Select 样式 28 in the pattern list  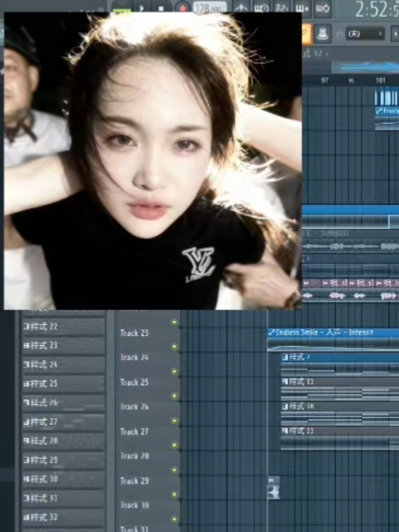pos(63,441)
